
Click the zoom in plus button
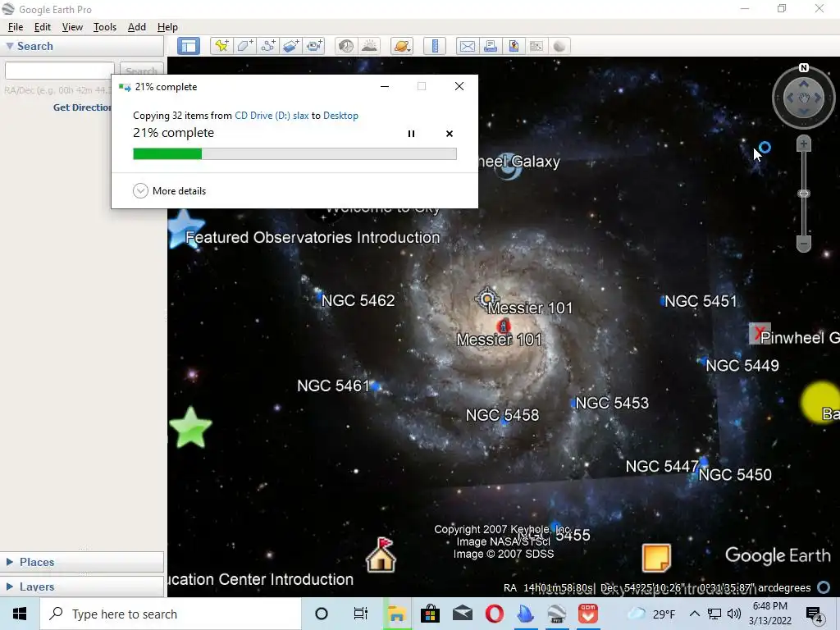(804, 144)
